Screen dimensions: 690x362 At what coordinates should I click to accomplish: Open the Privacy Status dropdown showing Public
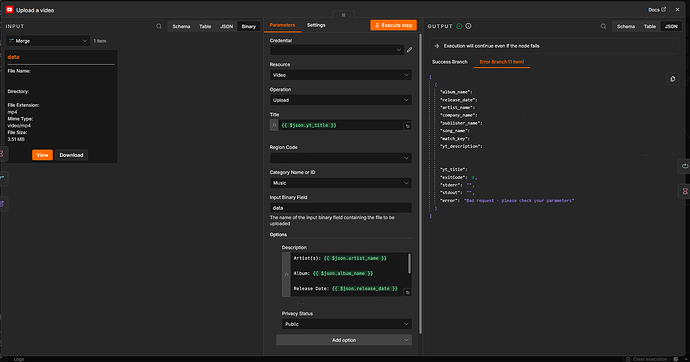click(x=347, y=324)
